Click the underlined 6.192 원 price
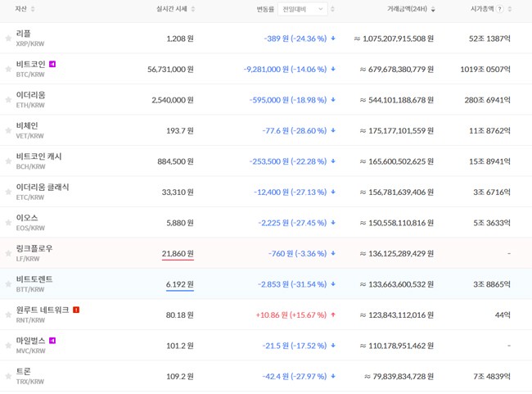 [179, 284]
